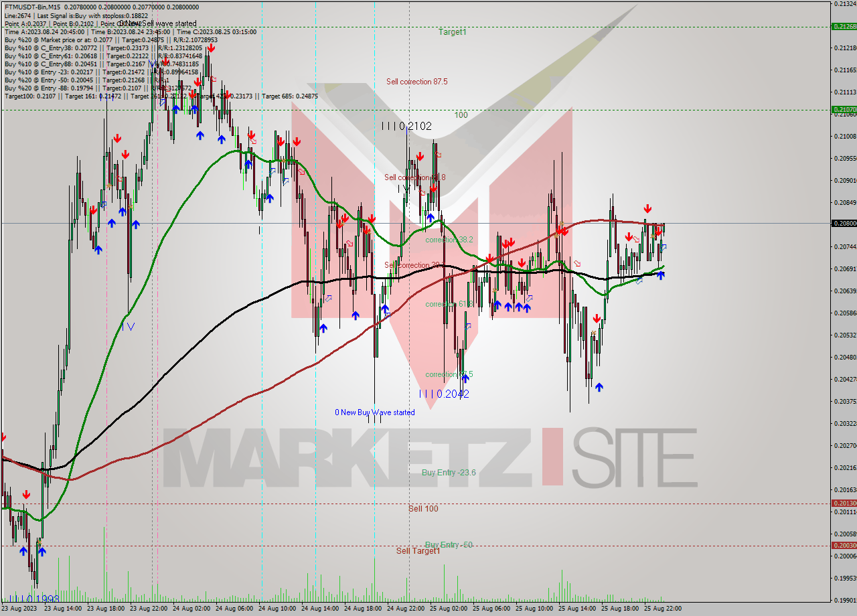Click the red 0.20130 price tag
Viewport: 857px width, 616px height.
[x=844, y=503]
